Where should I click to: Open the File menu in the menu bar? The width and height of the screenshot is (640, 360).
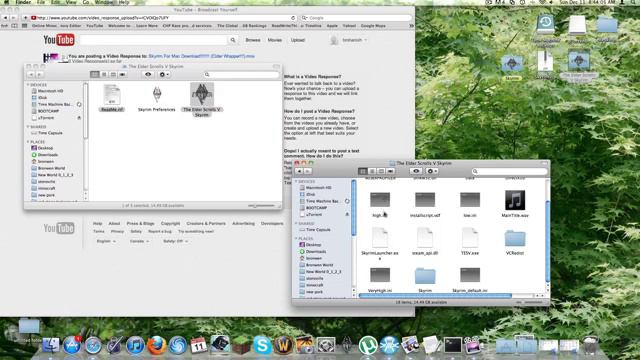(41, 2)
